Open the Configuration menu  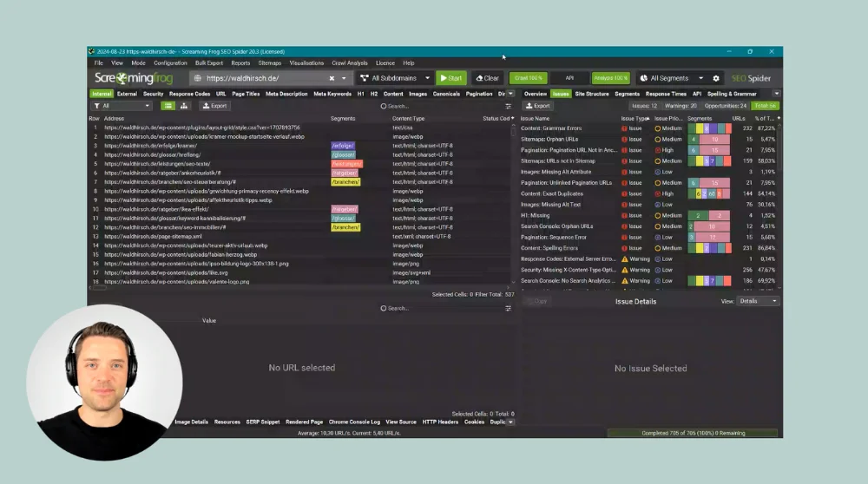170,63
